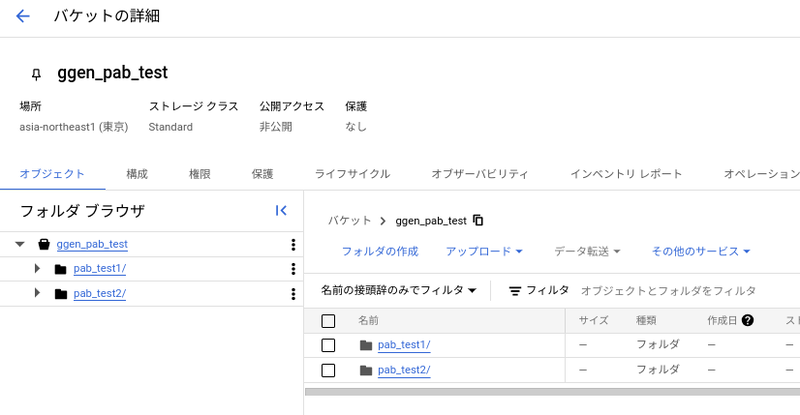Pin the ggen_pab_test bucket with the pin icon
Image resolution: width=800 pixels, height=415 pixels.
[36, 75]
